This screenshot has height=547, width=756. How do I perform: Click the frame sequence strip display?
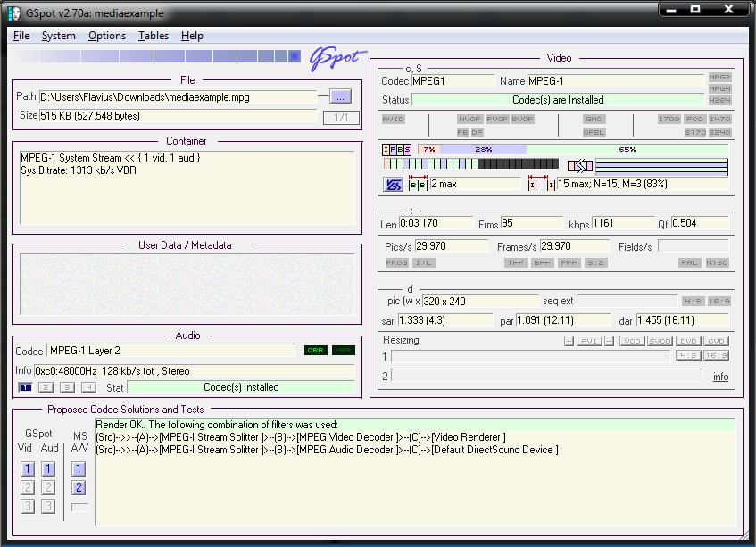point(471,164)
